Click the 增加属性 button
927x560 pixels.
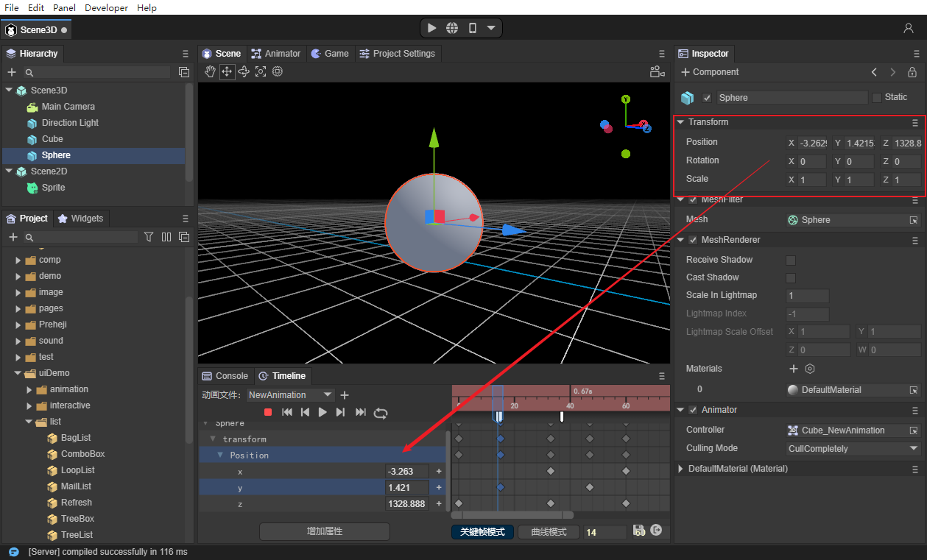[324, 531]
